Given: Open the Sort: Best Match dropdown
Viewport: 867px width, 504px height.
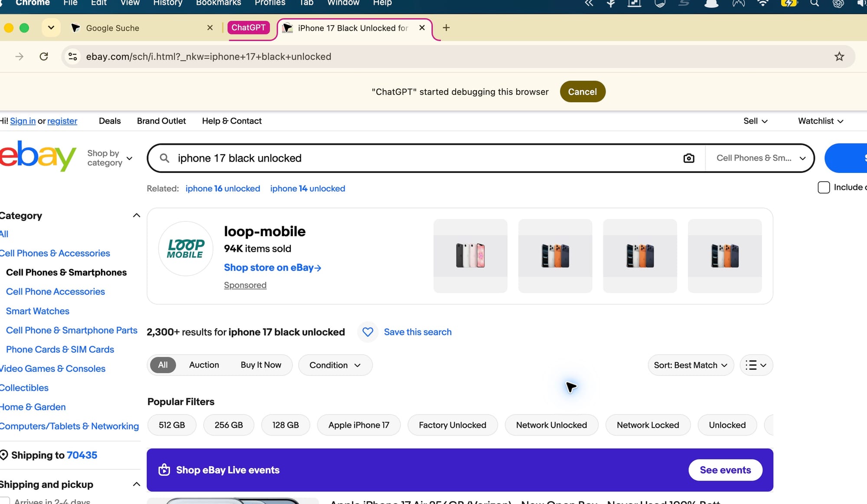Looking at the screenshot, I should pyautogui.click(x=691, y=365).
